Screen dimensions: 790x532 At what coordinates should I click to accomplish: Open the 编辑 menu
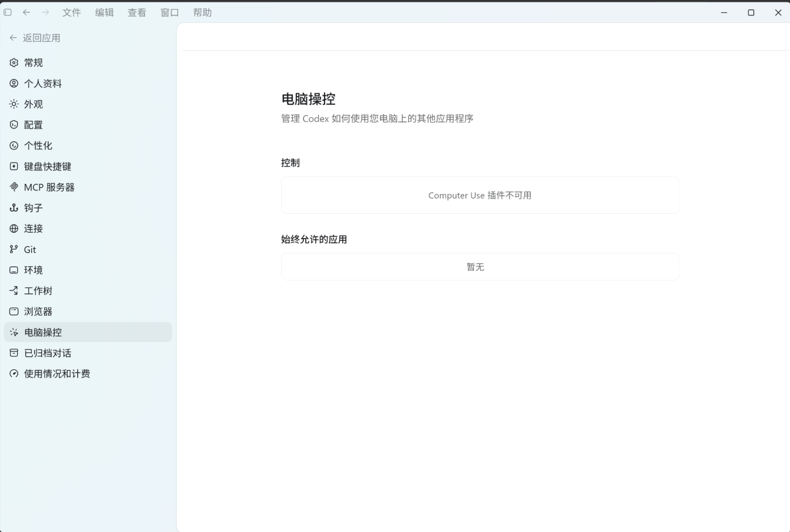click(104, 12)
